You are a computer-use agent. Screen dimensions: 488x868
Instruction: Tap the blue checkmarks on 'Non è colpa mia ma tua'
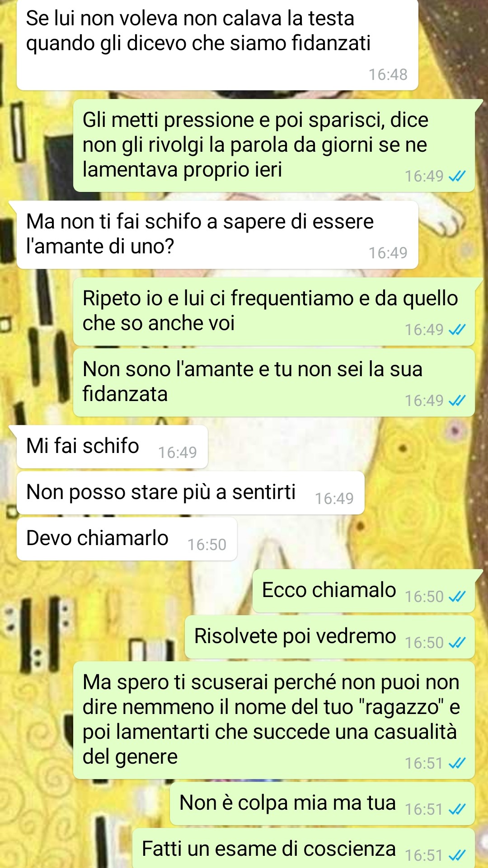pos(457,810)
